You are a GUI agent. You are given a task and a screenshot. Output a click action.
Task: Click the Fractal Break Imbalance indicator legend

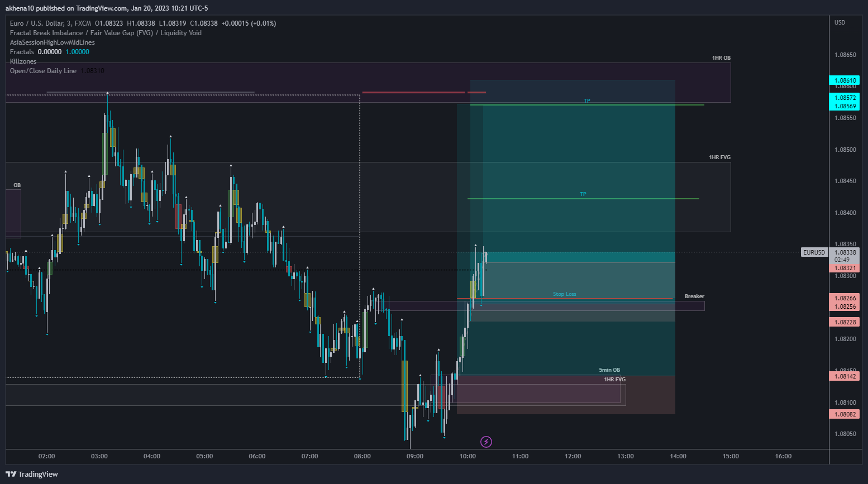(106, 33)
